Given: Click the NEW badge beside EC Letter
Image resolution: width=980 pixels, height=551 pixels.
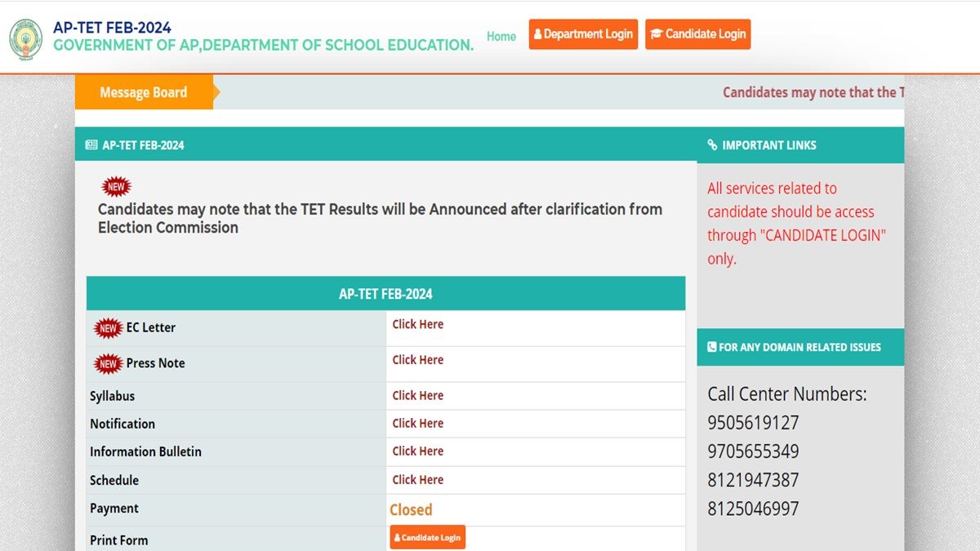Looking at the screenshot, I should [x=109, y=328].
